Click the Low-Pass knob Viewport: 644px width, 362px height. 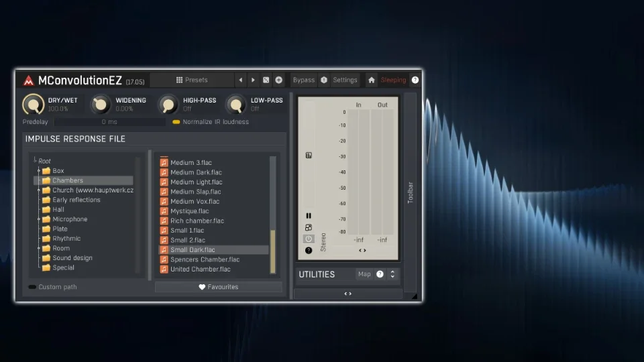click(x=235, y=105)
